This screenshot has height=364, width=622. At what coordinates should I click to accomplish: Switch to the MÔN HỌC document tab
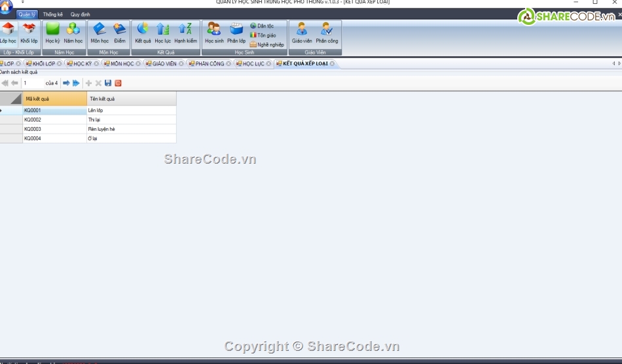point(122,64)
